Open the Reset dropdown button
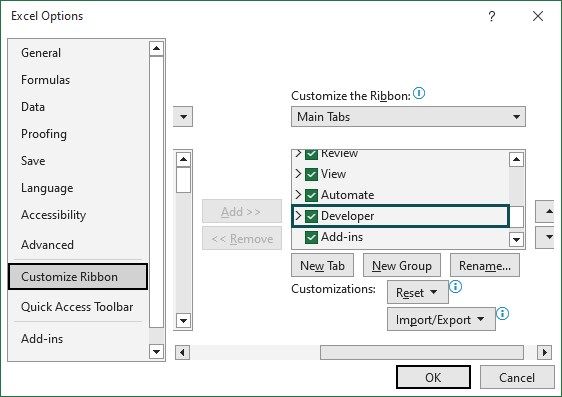This screenshot has height=397, width=562. (418, 292)
